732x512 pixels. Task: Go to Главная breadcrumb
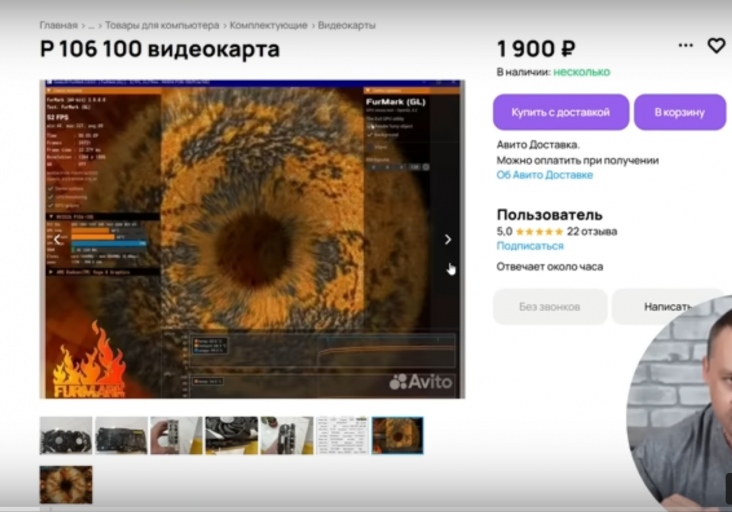pyautogui.click(x=58, y=25)
